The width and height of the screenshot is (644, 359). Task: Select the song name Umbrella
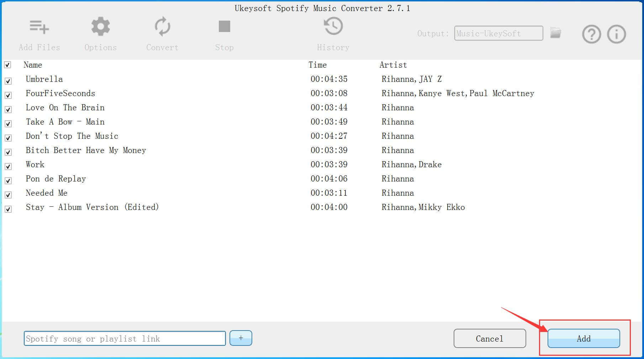coord(44,79)
